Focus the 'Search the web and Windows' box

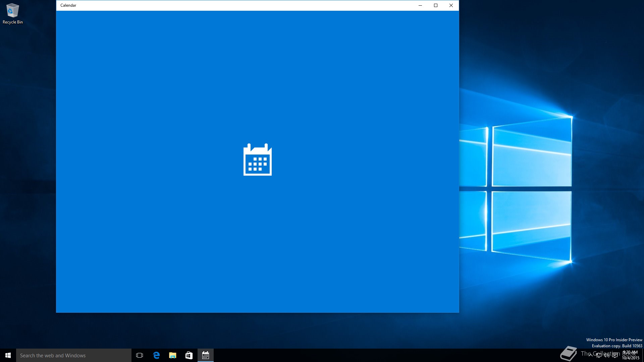click(74, 355)
